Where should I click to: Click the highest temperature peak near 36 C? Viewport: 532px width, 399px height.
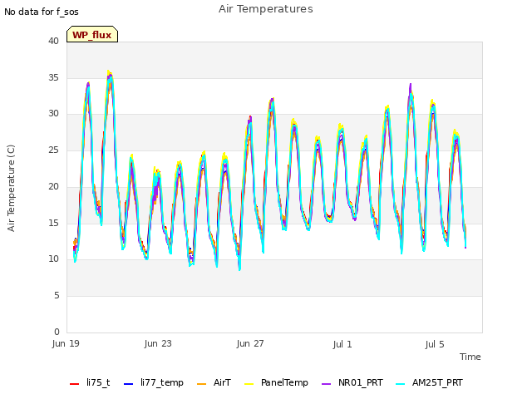(x=109, y=72)
